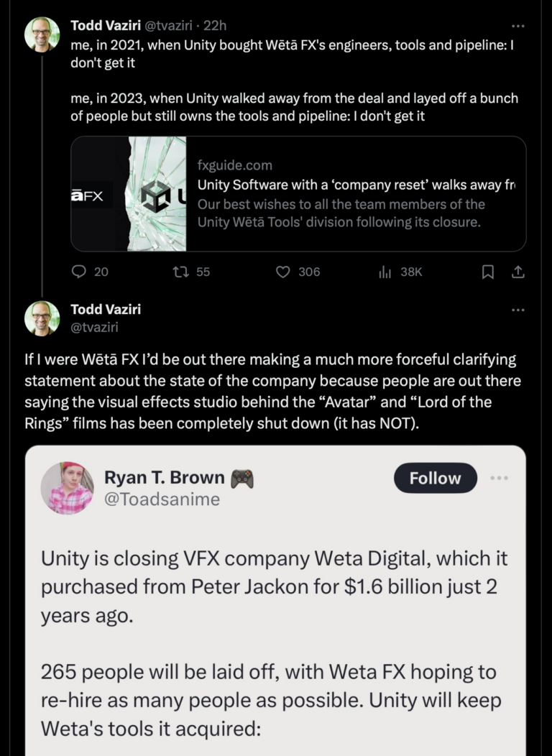Tap the retweet icon showing 55

(181, 272)
